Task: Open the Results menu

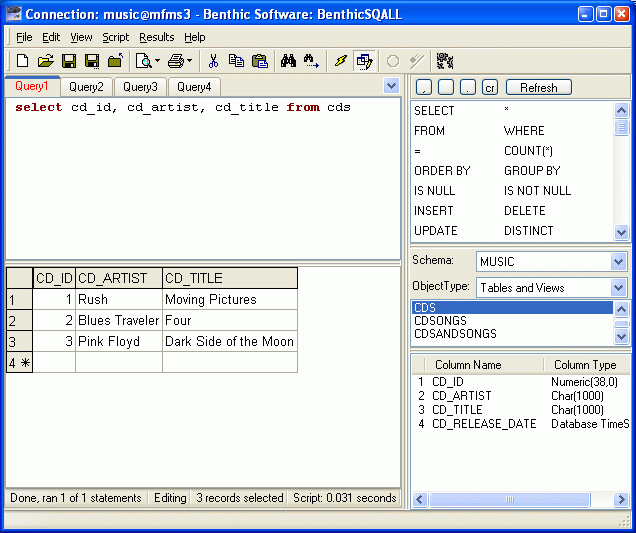Action: [157, 37]
